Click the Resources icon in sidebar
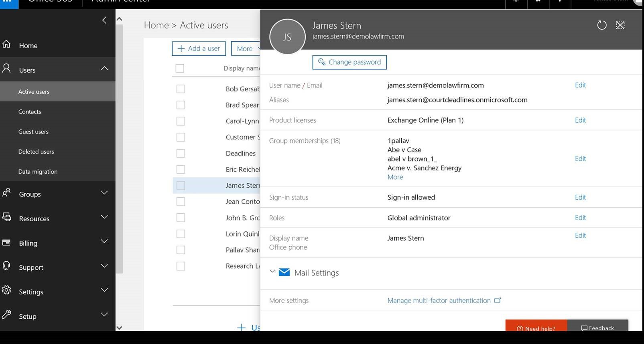This screenshot has width=644, height=344. click(6, 217)
